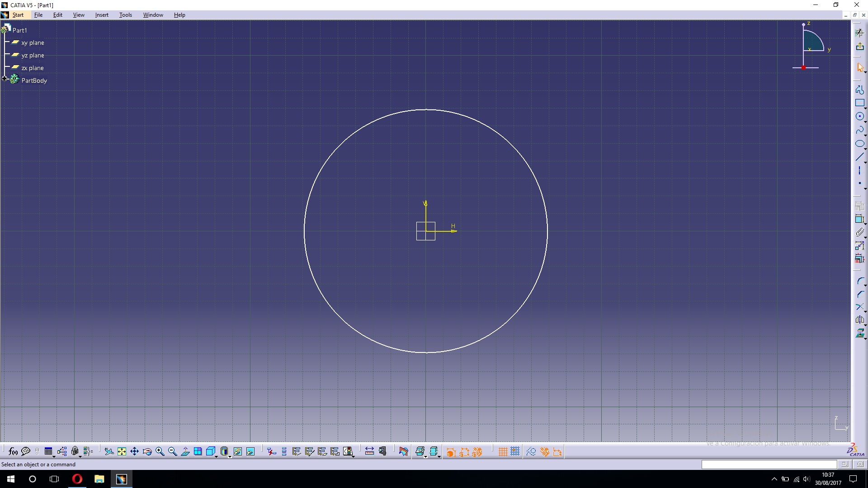Click the Fit All In icon
Image resolution: width=868 pixels, height=488 pixels.
point(122,451)
